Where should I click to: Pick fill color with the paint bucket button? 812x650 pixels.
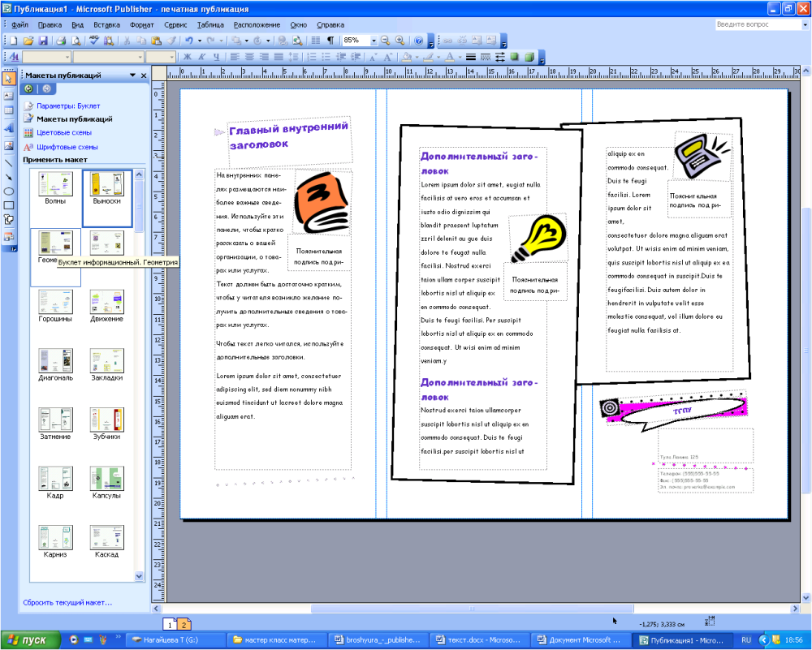tap(408, 57)
